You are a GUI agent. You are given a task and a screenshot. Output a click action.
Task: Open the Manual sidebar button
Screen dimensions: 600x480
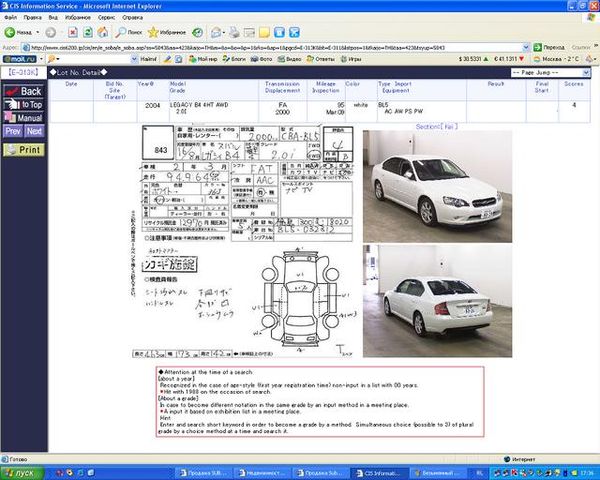pyautogui.click(x=24, y=118)
